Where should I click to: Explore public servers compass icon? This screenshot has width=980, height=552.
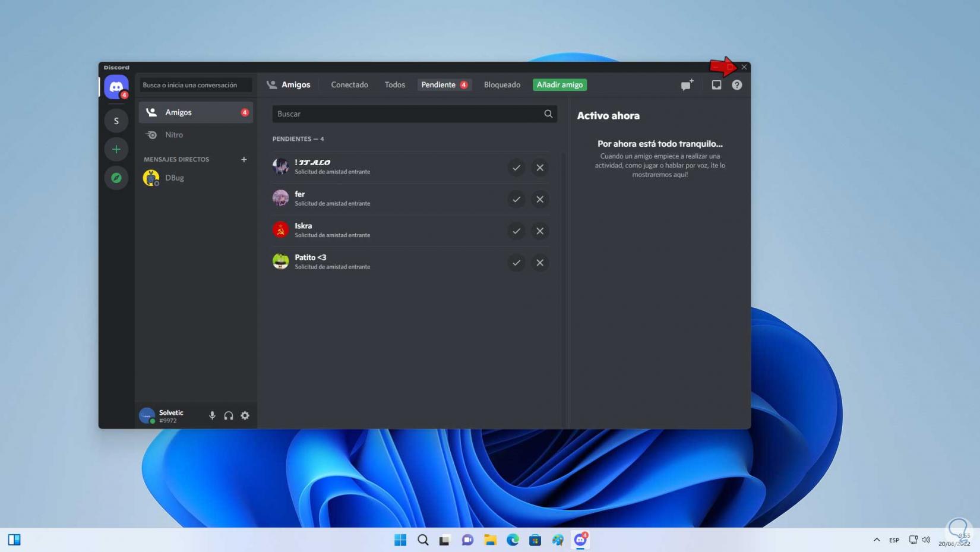[116, 178]
